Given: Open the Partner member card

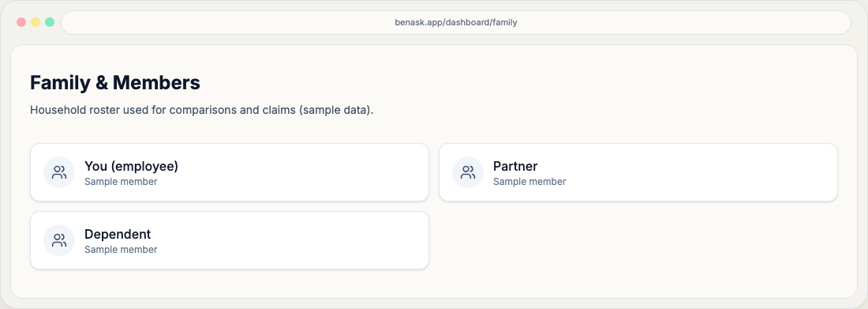Looking at the screenshot, I should click(x=638, y=172).
